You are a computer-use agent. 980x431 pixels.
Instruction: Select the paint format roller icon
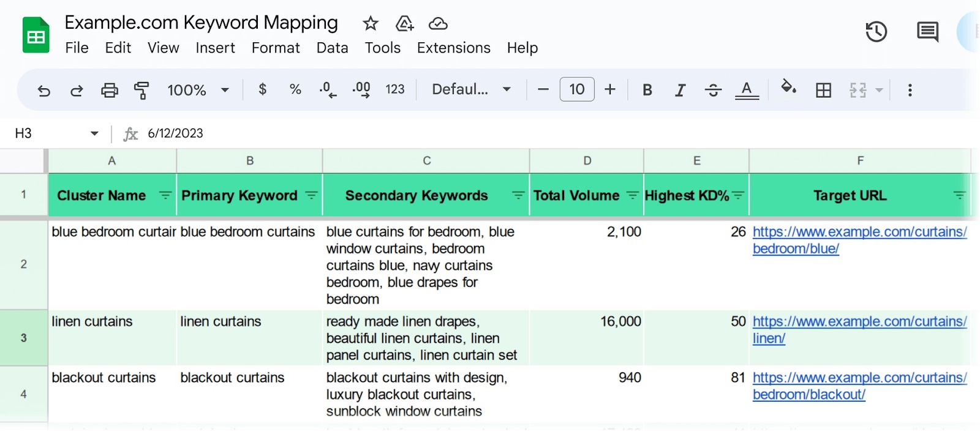click(x=141, y=91)
